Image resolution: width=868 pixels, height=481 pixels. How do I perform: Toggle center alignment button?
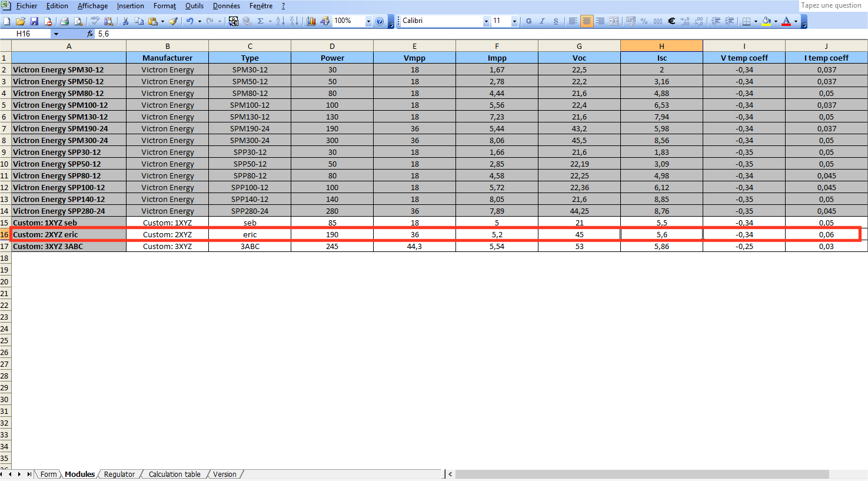click(587, 21)
